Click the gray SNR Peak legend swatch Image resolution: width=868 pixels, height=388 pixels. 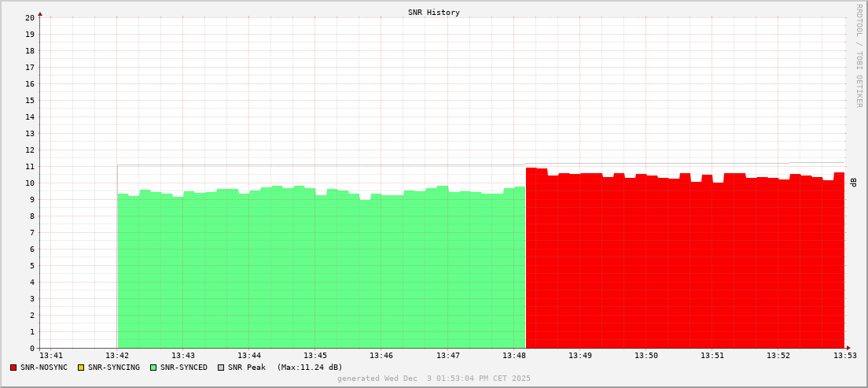[x=220, y=368]
